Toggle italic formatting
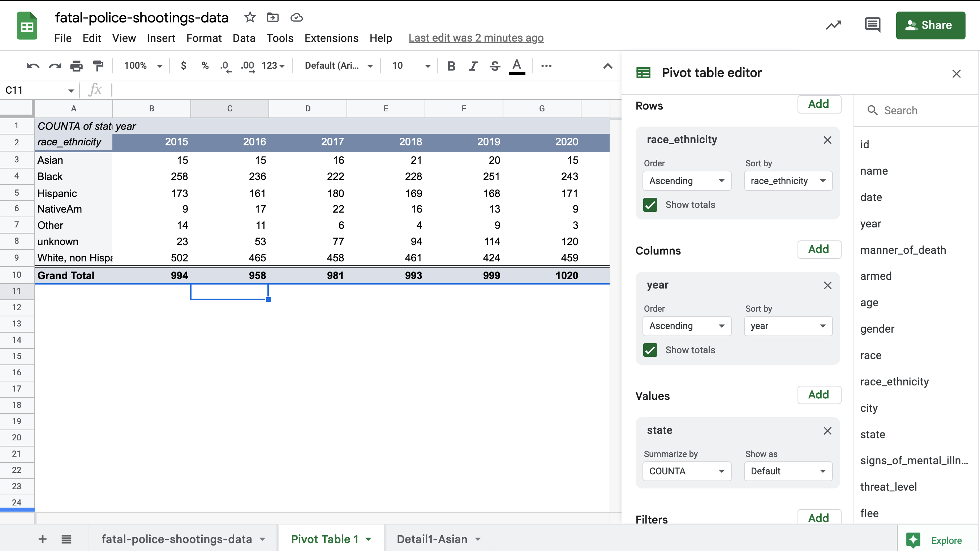Viewport: 980px width, 551px height. point(473,66)
